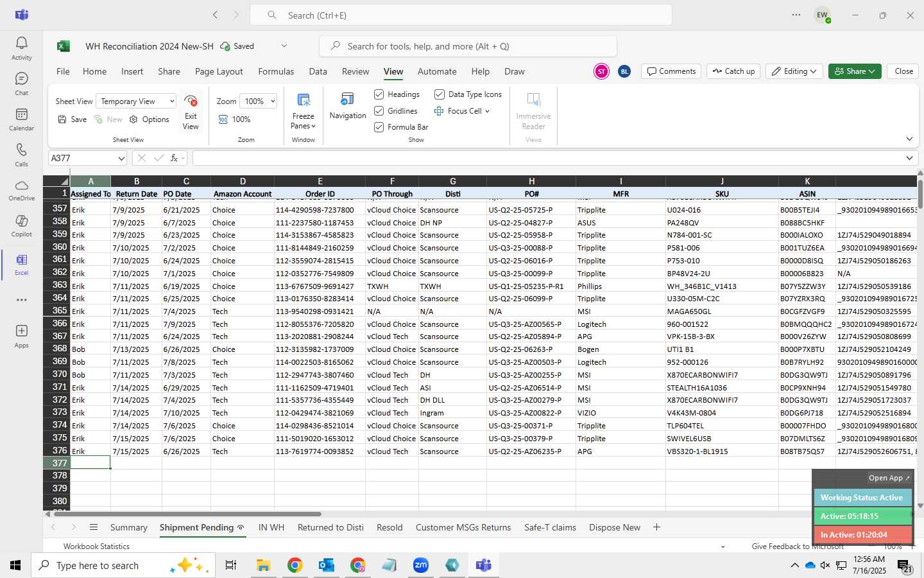The width and height of the screenshot is (924, 578).
Task: Select column E header
Action: (320, 181)
